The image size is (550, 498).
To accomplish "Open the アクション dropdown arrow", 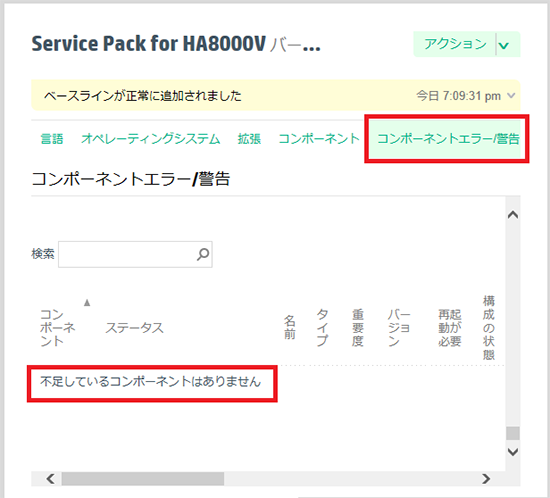I will [x=504, y=45].
